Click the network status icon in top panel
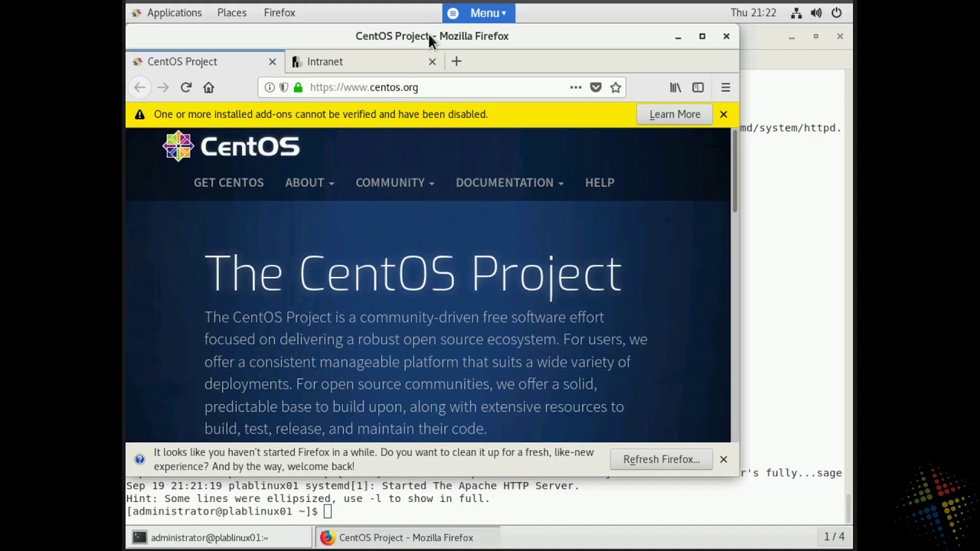Image resolution: width=980 pixels, height=551 pixels. pyautogui.click(x=796, y=12)
